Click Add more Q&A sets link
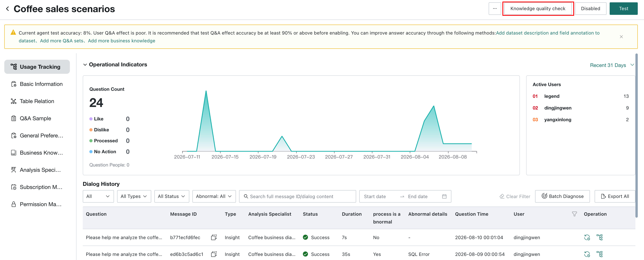Image resolution: width=644 pixels, height=260 pixels. (61, 41)
